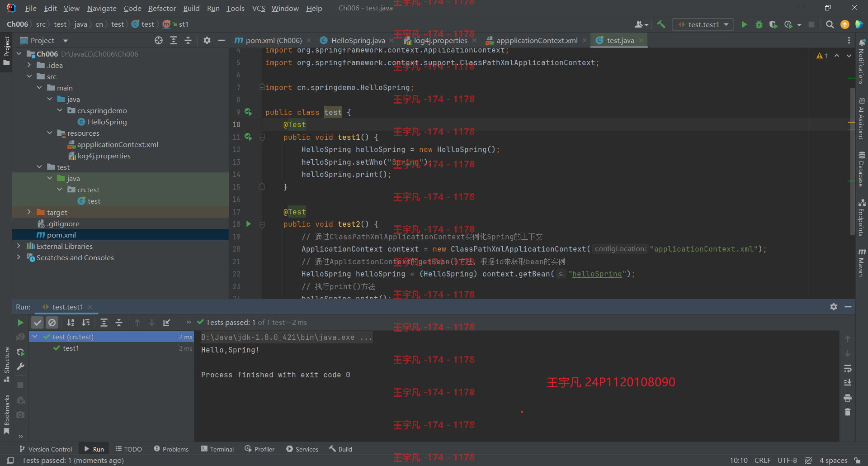
Task: Run the test.test1 configuration
Action: point(744,24)
